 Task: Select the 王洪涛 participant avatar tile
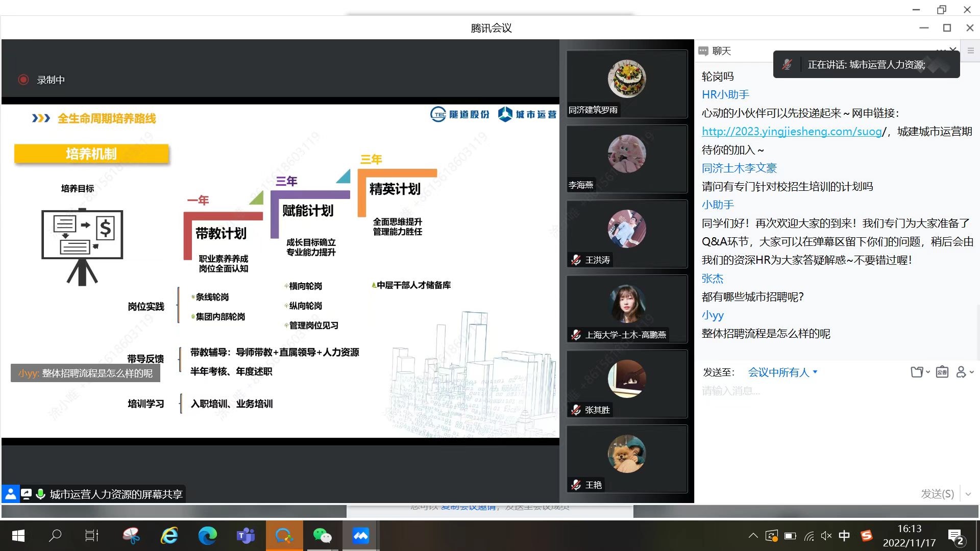pyautogui.click(x=627, y=234)
